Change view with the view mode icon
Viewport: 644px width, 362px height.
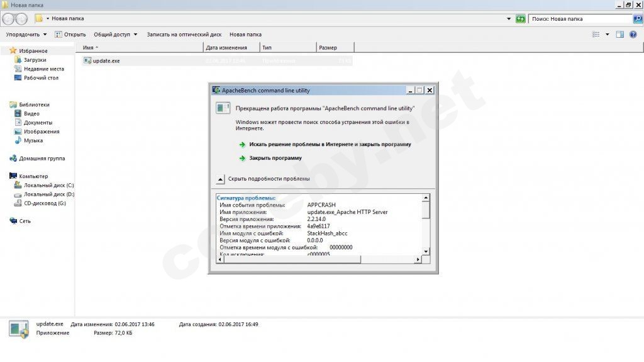tap(596, 35)
